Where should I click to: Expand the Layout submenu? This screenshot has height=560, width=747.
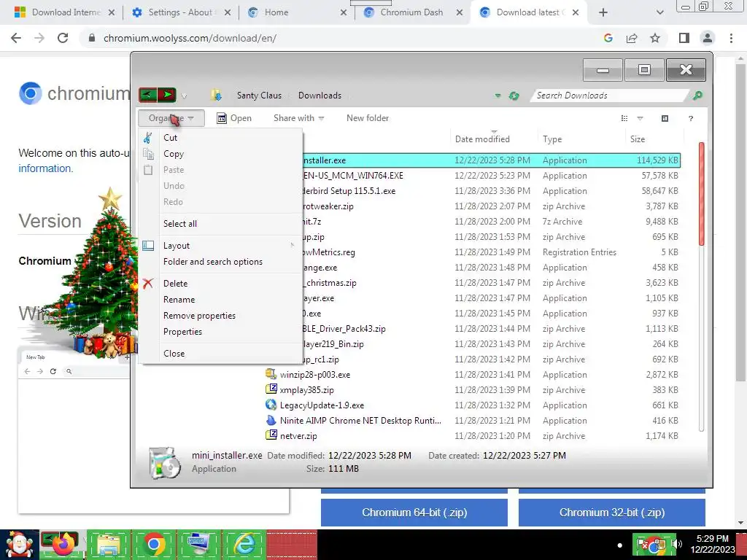tap(220, 246)
